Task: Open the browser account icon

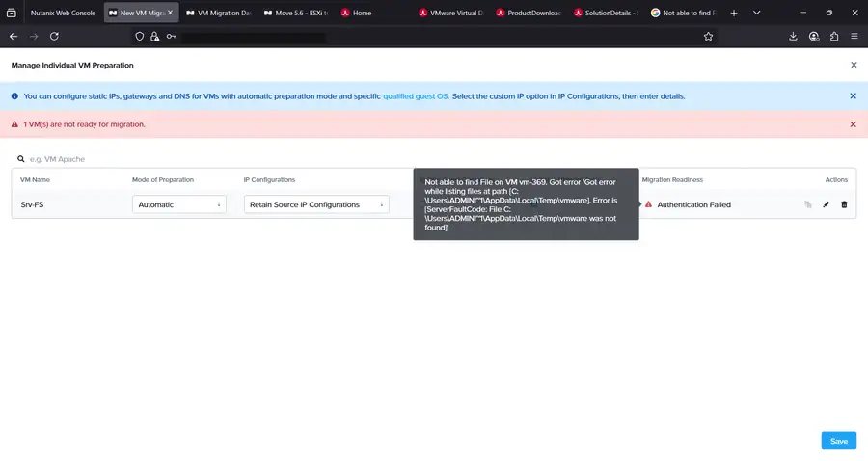Action: click(x=814, y=36)
